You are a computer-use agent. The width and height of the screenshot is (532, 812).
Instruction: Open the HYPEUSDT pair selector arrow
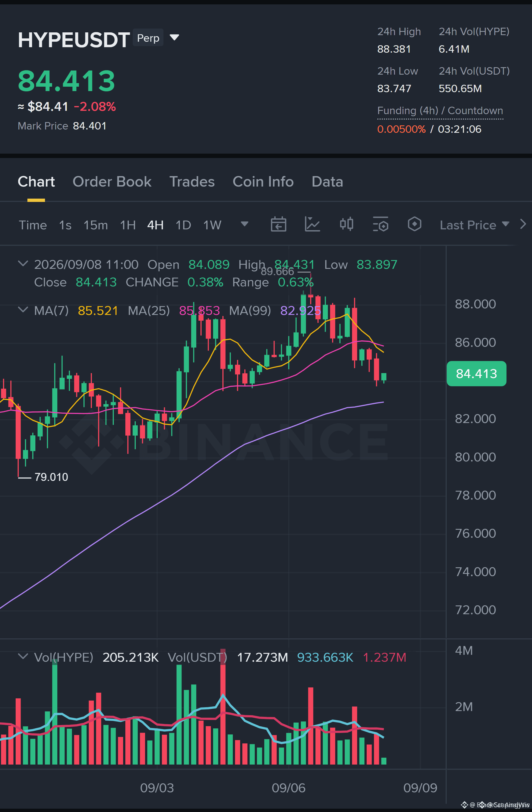click(174, 37)
